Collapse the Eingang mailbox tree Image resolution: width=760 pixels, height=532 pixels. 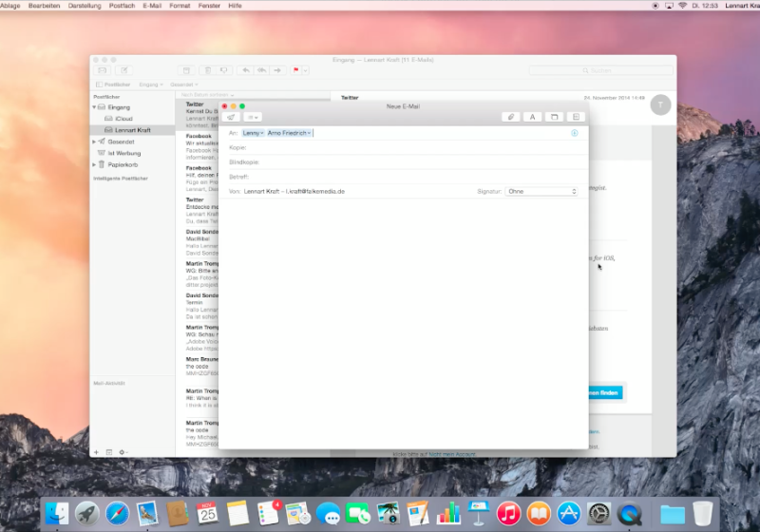94,107
